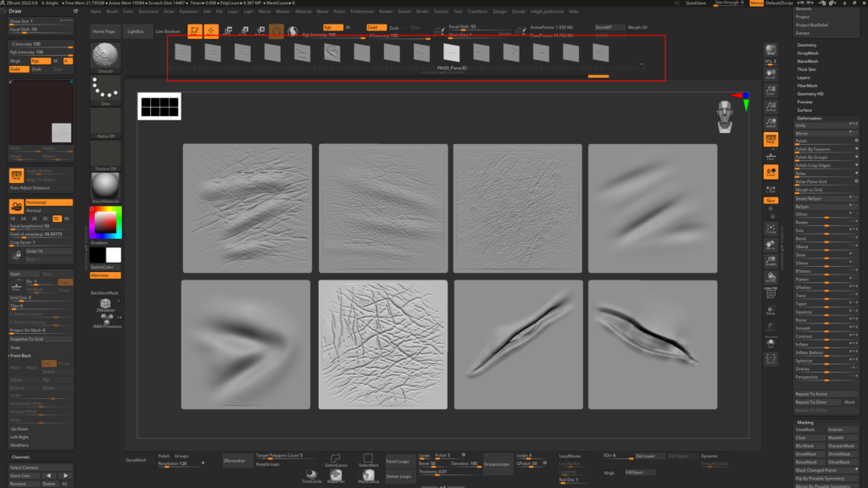Toggle Alternate color mode
Screen dimensions: 868x488
pos(105,275)
